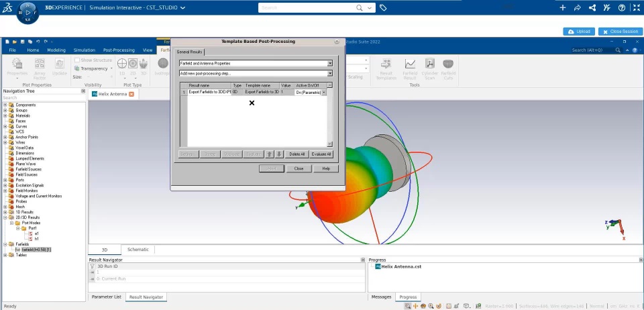
Task: Open the On (Parametric) active dropdown
Action: click(311, 93)
